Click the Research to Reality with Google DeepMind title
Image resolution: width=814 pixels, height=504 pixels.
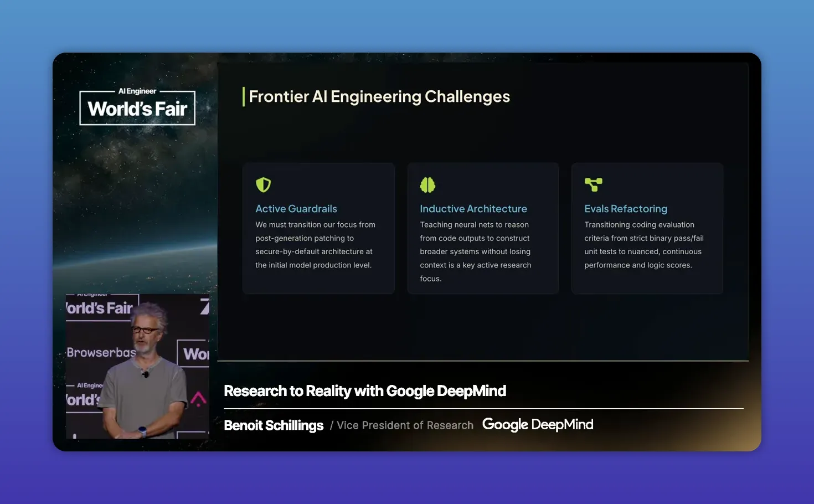[x=365, y=391]
